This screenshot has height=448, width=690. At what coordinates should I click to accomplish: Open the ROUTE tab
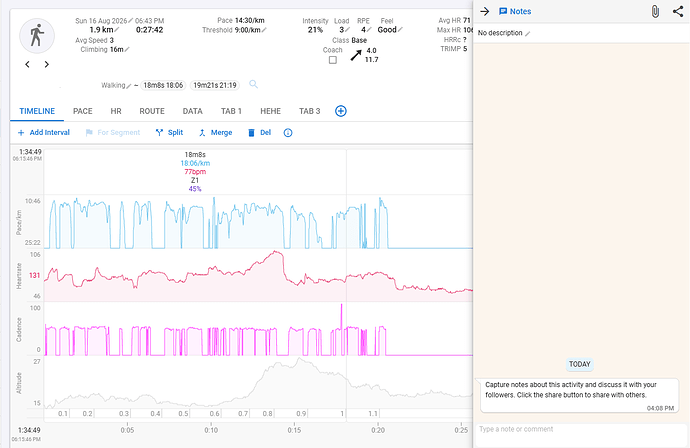(152, 111)
